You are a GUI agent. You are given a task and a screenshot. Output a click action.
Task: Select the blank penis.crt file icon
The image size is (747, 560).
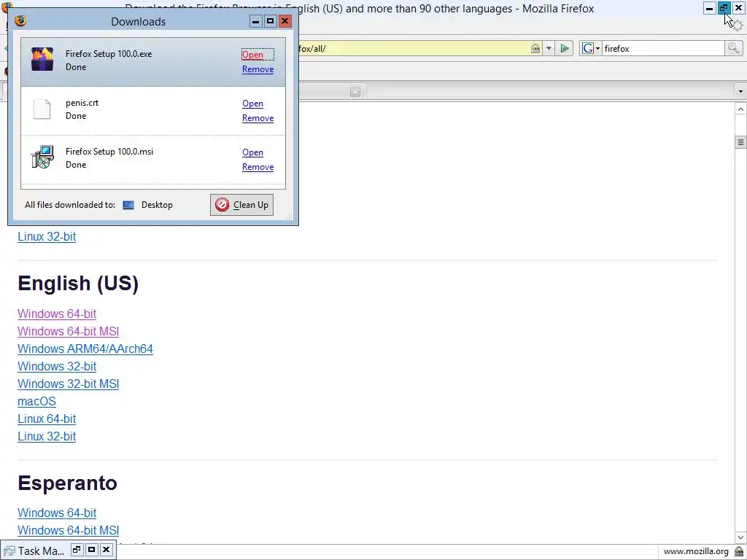tap(42, 109)
